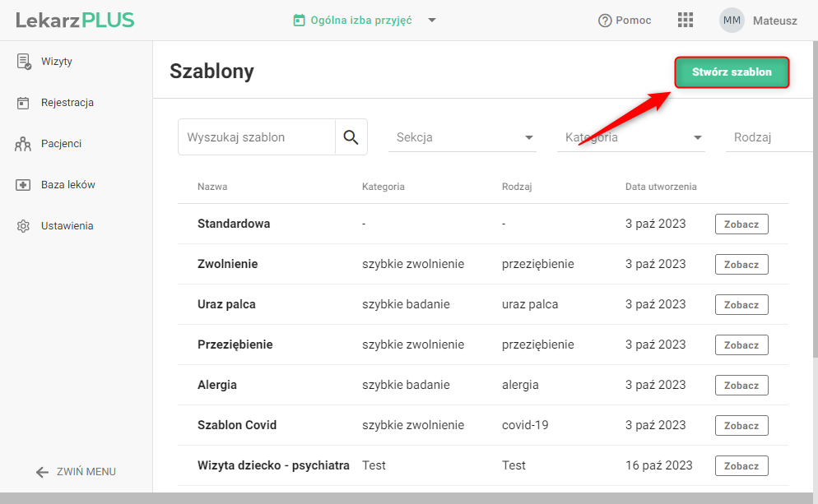
Task: View the Szablon Covid template
Action: pyautogui.click(x=741, y=425)
